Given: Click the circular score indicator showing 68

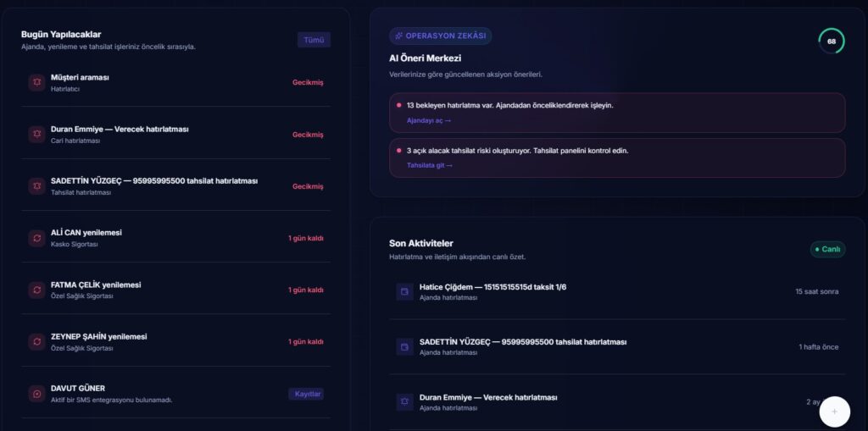Looking at the screenshot, I should [832, 41].
